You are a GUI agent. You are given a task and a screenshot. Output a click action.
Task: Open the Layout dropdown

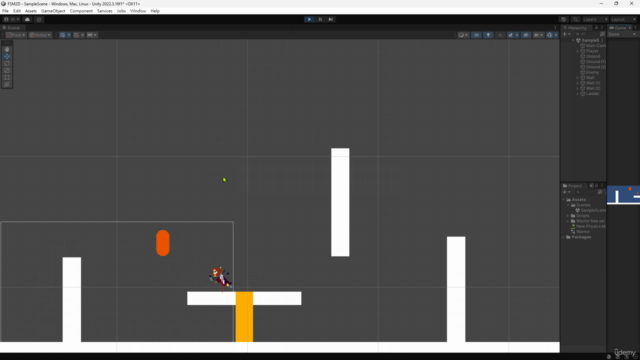click(623, 19)
